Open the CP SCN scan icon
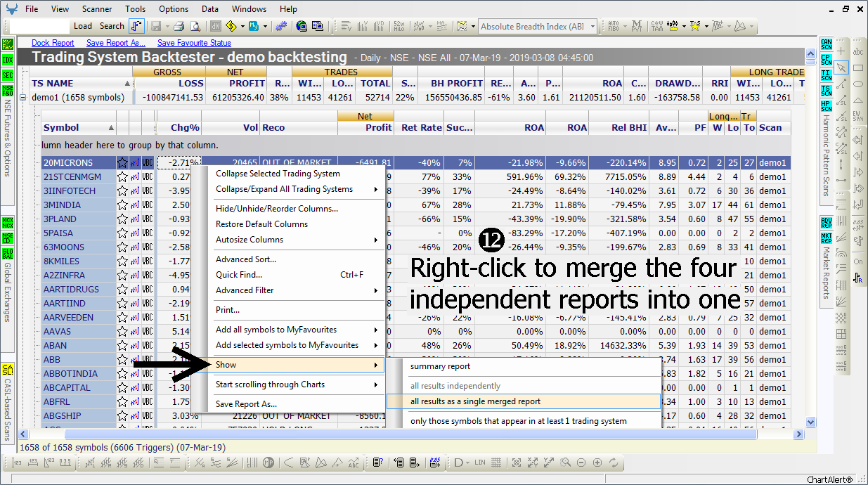 click(826, 59)
